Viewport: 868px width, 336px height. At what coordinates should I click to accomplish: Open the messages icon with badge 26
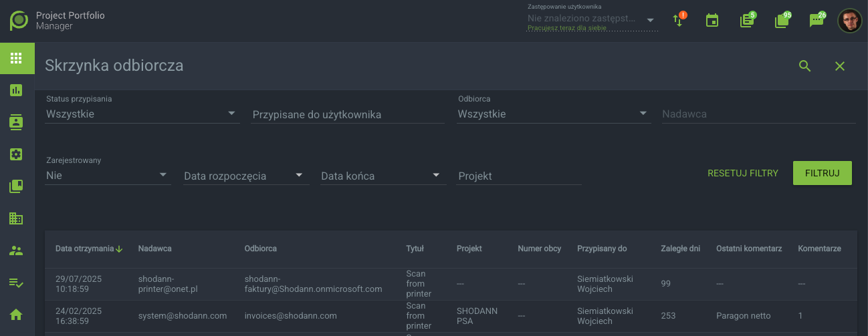(817, 21)
